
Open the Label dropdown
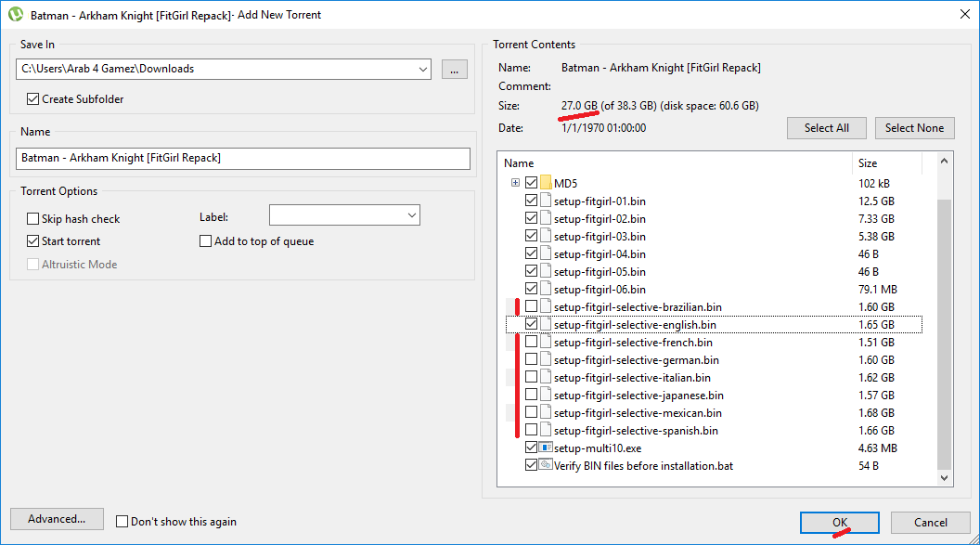[x=412, y=215]
